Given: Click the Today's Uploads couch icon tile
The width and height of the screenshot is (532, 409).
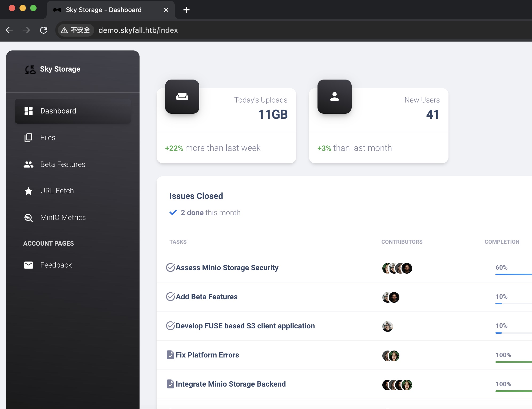Looking at the screenshot, I should pyautogui.click(x=182, y=97).
